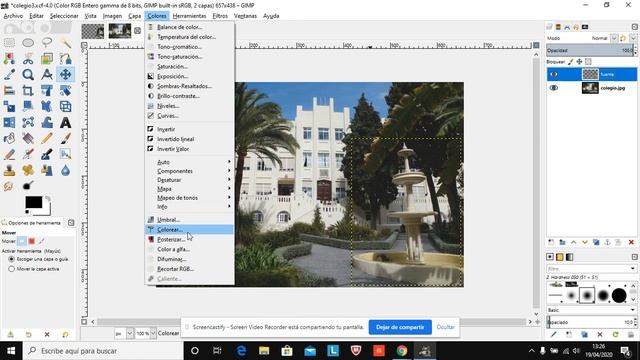Select the Fuzzy Select magic wand tool
Image resolution: width=640 pixels, height=360 pixels.
(65, 42)
